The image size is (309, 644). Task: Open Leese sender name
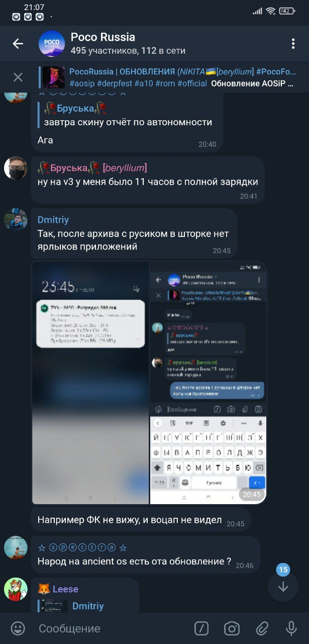65,589
